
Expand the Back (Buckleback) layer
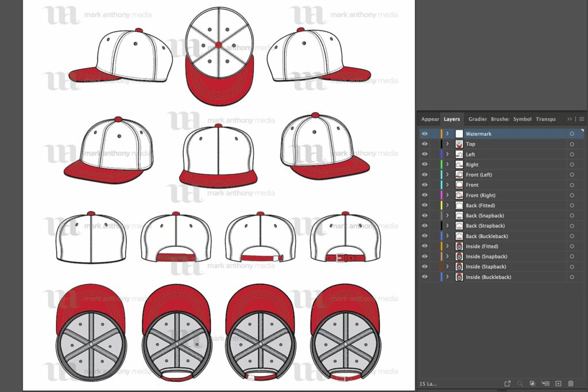(x=447, y=236)
